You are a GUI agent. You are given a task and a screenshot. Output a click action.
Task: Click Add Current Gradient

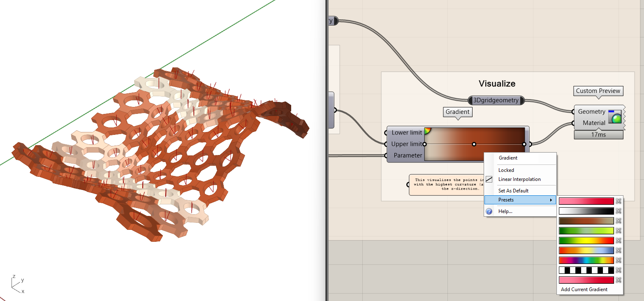pyautogui.click(x=584, y=289)
